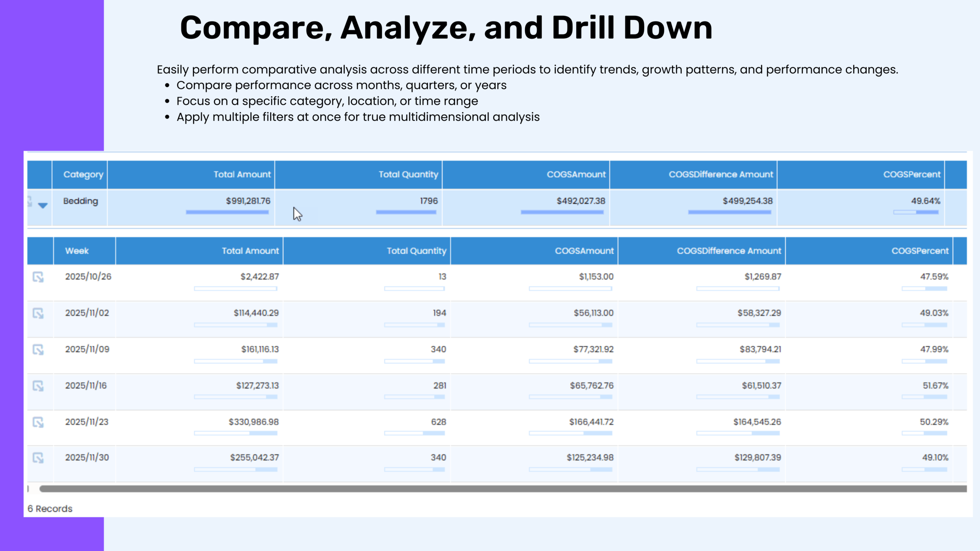Click the drill icon left of Bedding arrow
Viewport: 980px width, 551px height.
[30, 201]
